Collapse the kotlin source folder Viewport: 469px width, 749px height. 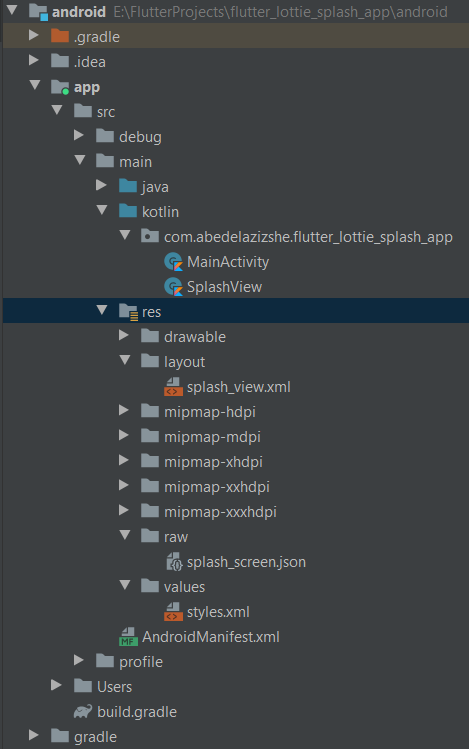102,210
